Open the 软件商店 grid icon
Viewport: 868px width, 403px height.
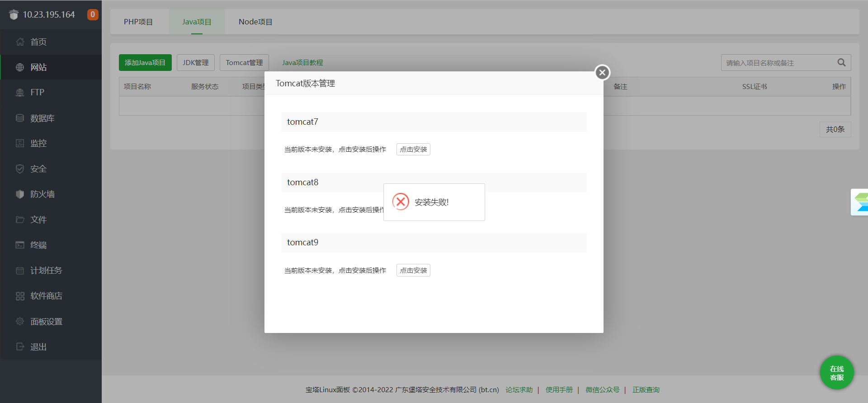tap(20, 296)
